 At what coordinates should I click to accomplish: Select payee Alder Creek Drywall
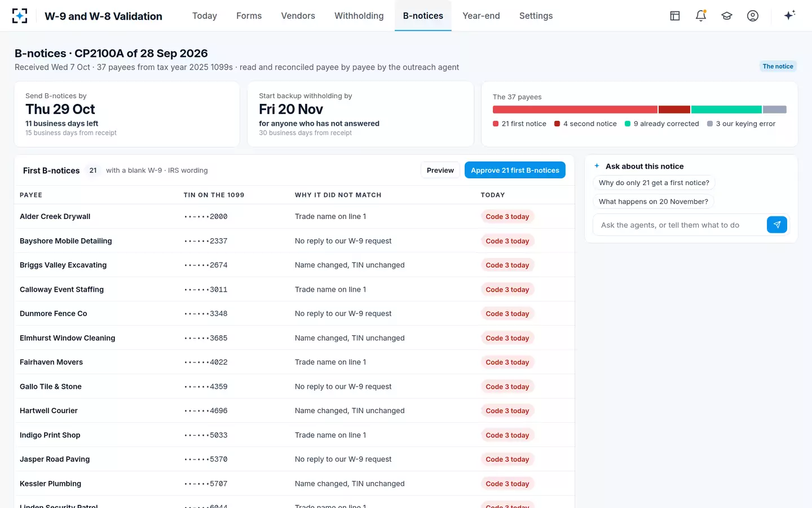55,217
